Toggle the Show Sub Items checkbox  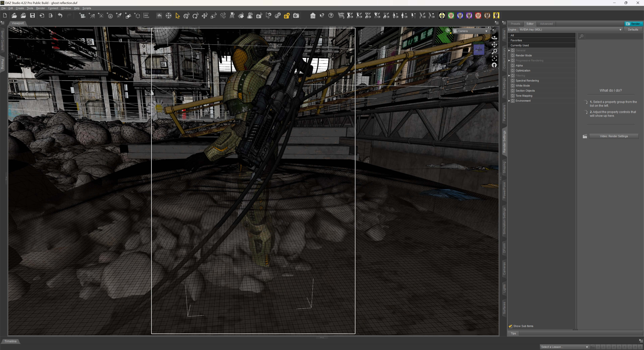click(510, 326)
